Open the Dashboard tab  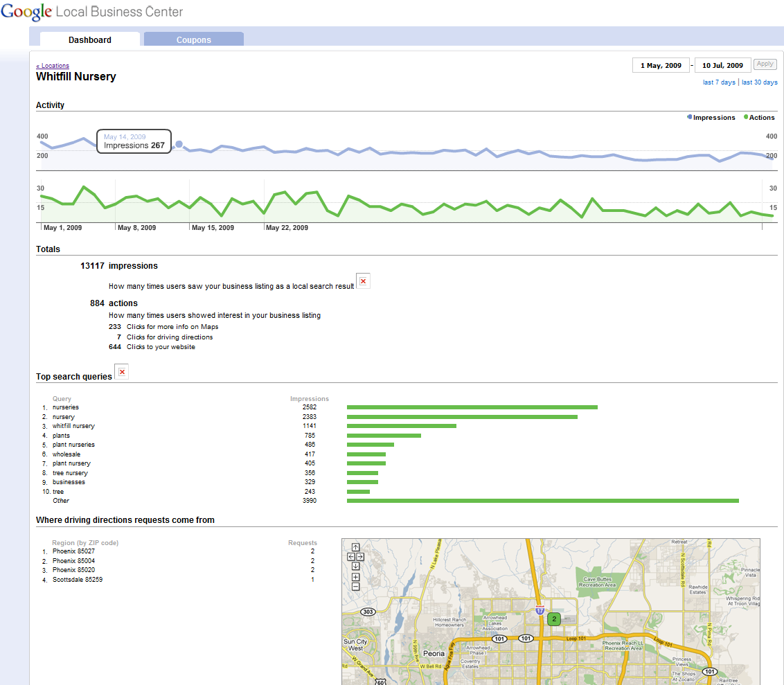point(90,39)
